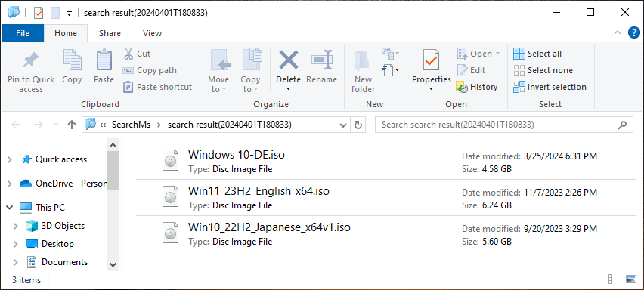Click the Pin to Quick access icon
The width and height of the screenshot is (644, 290).
31,60
